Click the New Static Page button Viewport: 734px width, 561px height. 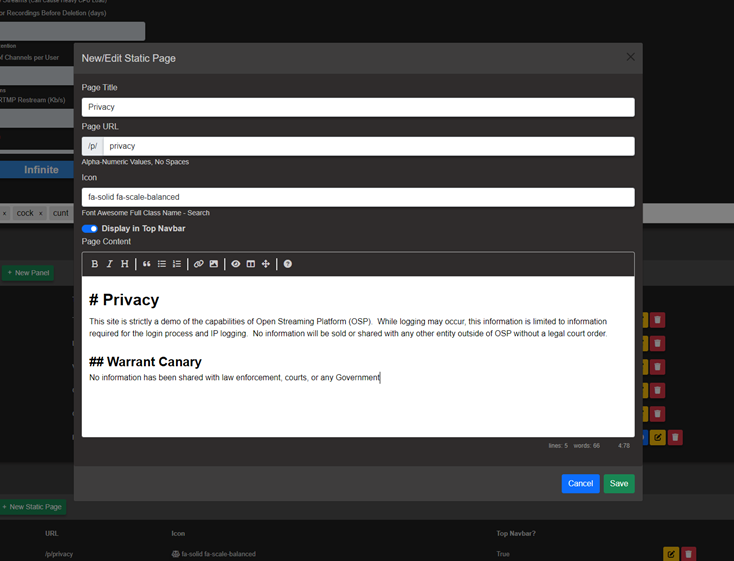(x=32, y=507)
